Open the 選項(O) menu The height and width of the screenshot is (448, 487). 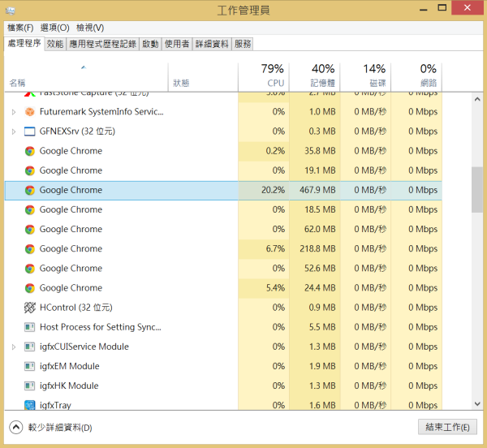[x=54, y=28]
